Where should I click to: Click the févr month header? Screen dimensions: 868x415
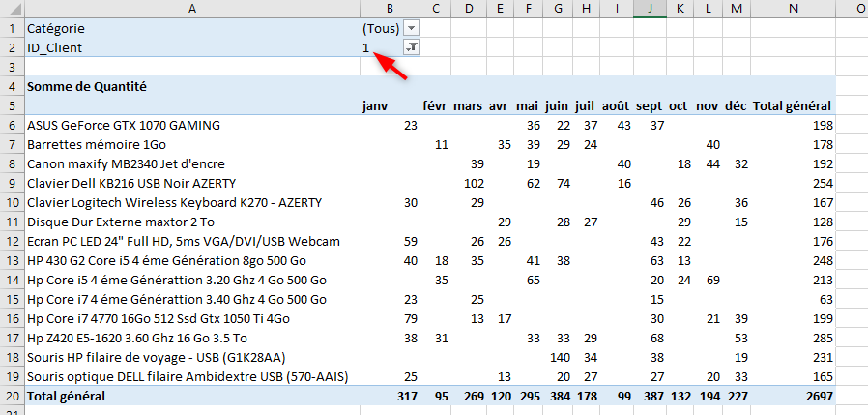tap(435, 105)
